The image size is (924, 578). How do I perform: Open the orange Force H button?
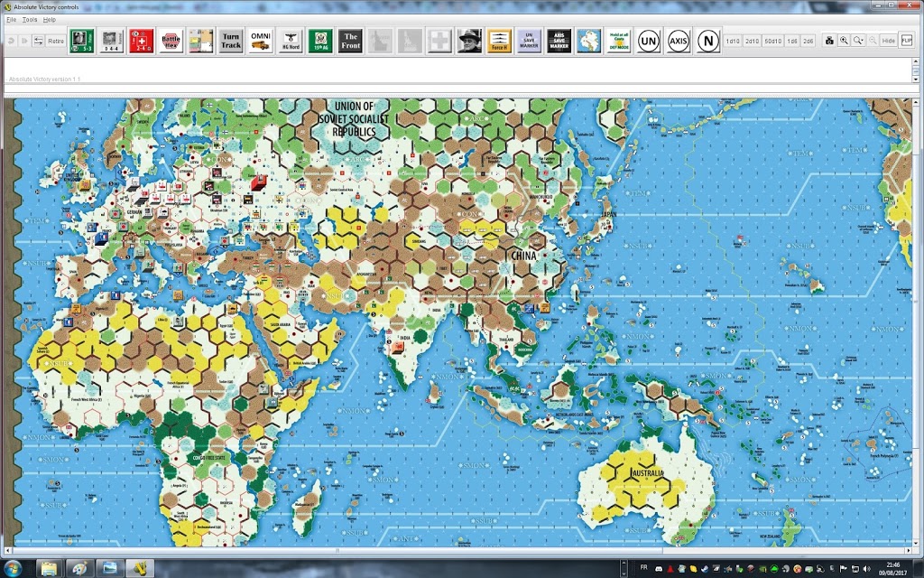(499, 41)
